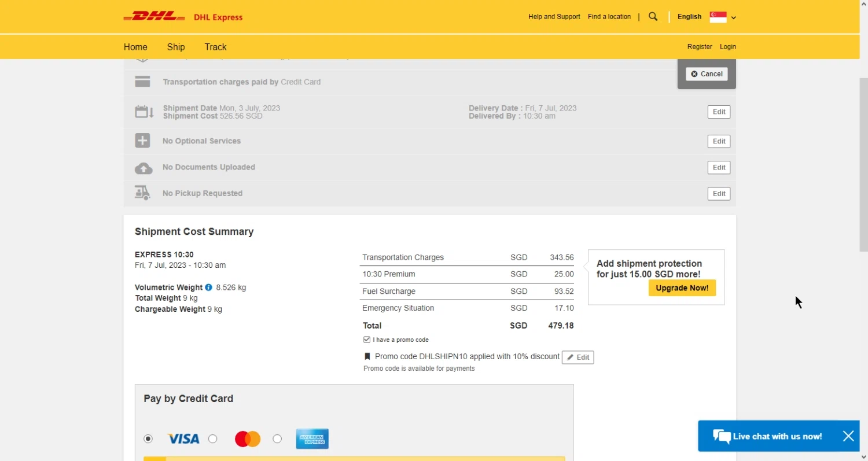Screen dimensions: 868x461
Task: Click the live chat speech bubble icon
Action: 722,436
